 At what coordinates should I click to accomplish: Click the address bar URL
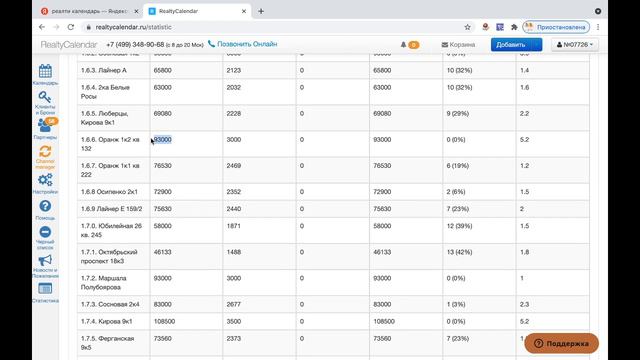[133, 27]
